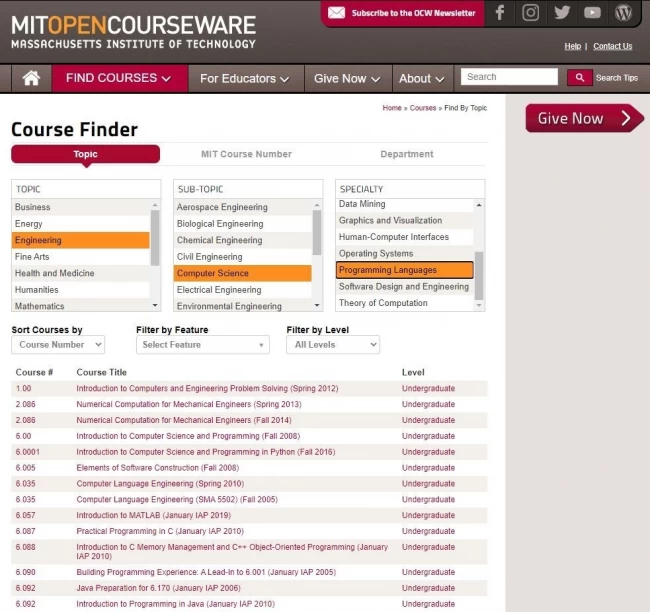
Task: Open Introduction to MATLAB (January IAP 2019)
Action: tap(153, 515)
